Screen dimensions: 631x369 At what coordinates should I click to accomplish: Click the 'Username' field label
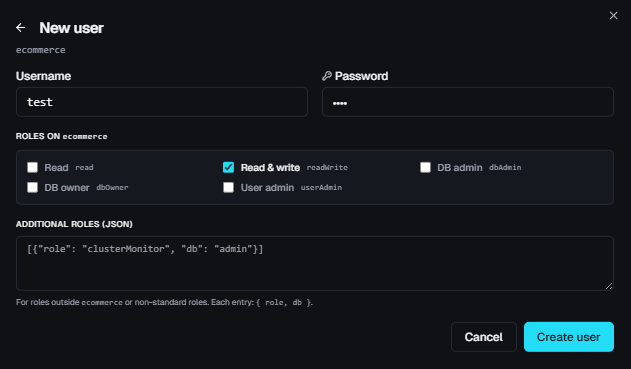pos(43,76)
